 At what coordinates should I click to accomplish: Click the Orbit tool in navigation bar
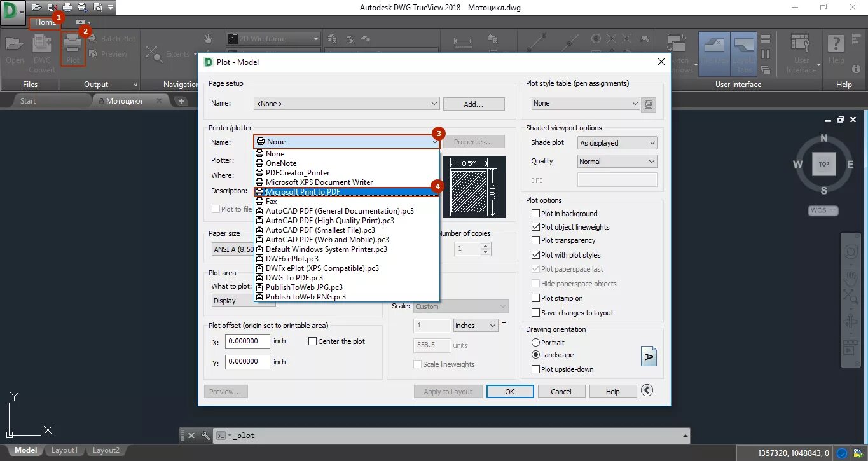pyautogui.click(x=850, y=321)
